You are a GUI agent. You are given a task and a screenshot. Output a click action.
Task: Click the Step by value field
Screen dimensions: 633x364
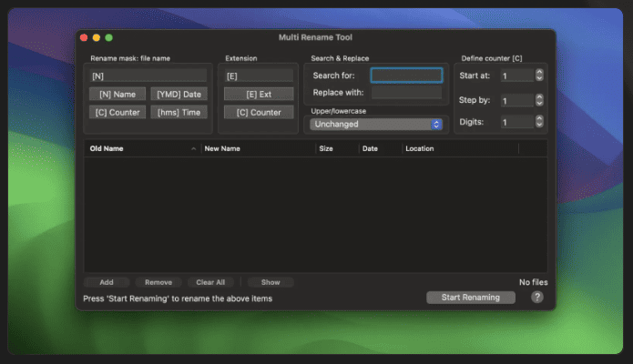point(517,100)
